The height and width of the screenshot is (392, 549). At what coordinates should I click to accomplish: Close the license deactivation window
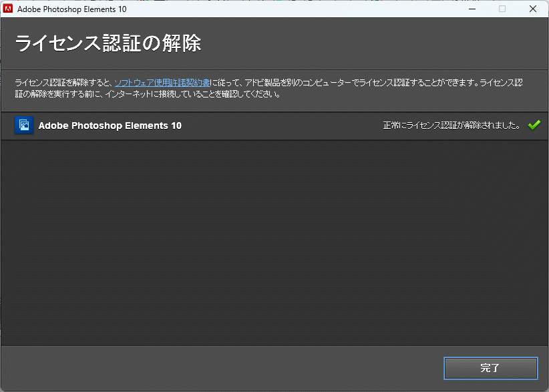pos(532,9)
